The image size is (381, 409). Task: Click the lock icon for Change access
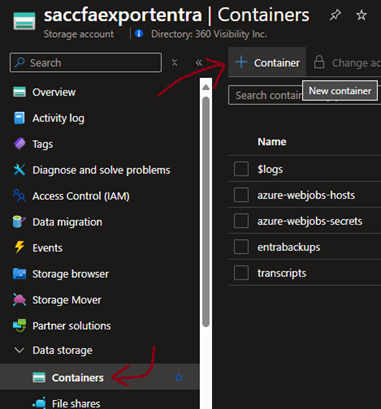[x=319, y=62]
